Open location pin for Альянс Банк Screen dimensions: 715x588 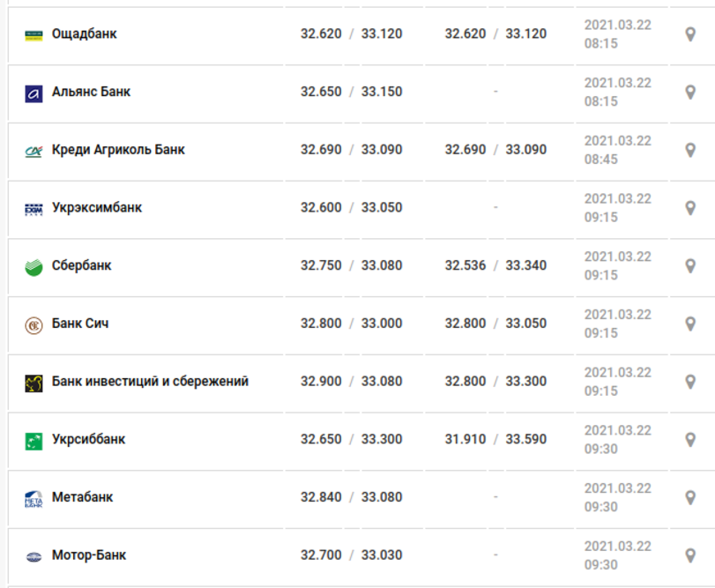coord(690,92)
